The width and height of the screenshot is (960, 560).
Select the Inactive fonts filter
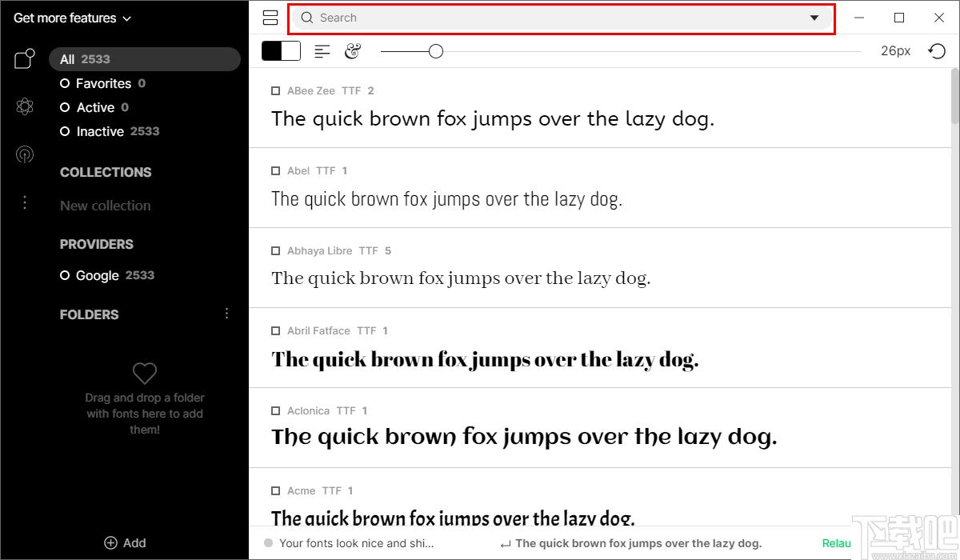click(x=100, y=131)
